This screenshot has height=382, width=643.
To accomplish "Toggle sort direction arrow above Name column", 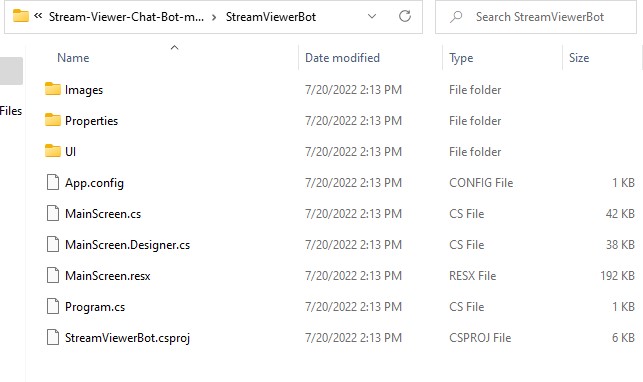I will (x=174, y=48).
